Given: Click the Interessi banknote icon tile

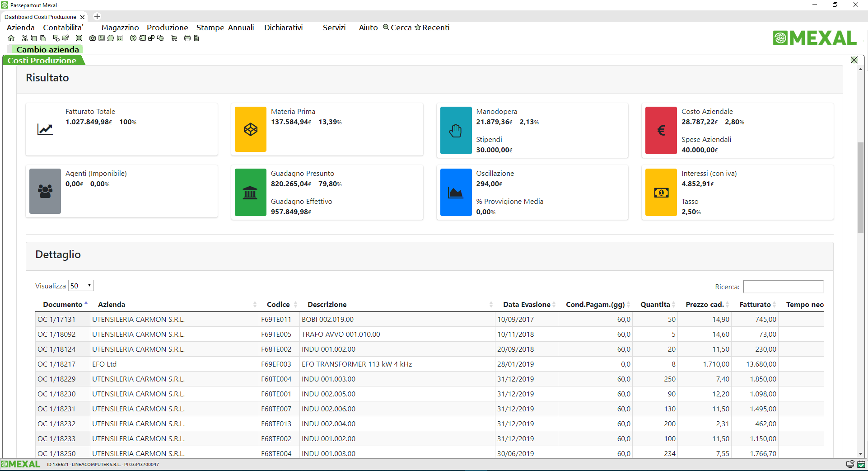Looking at the screenshot, I should click(x=661, y=192).
